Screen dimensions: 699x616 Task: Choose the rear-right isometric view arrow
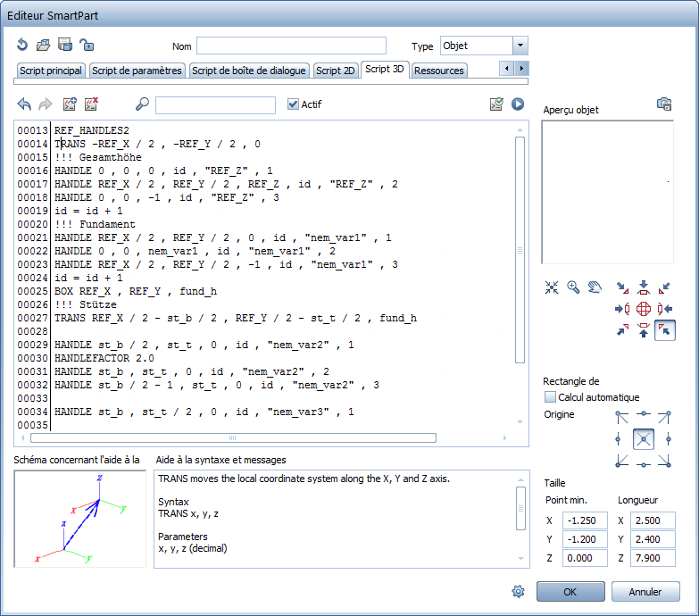(x=665, y=287)
